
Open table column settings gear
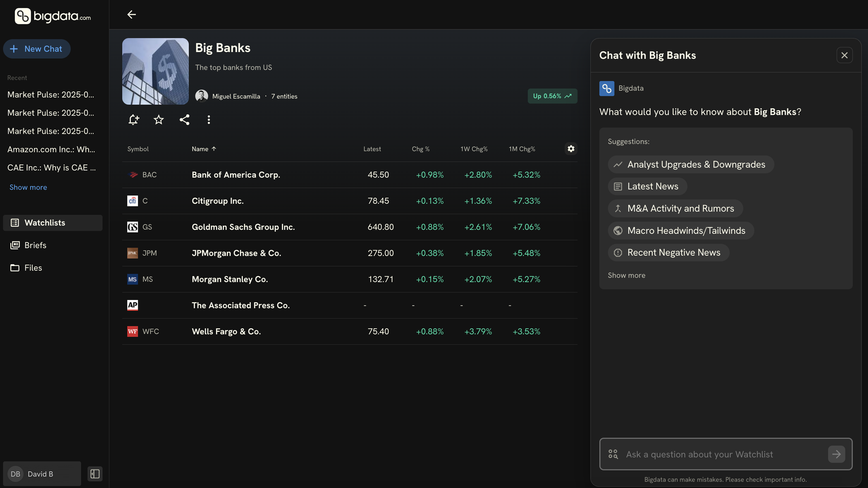571,149
